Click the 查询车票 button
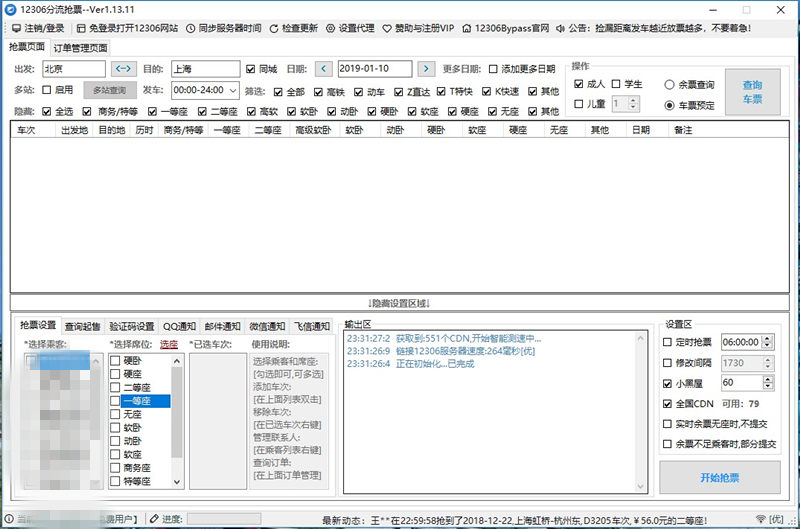Screen dimensions: 800x529 [x=753, y=92]
